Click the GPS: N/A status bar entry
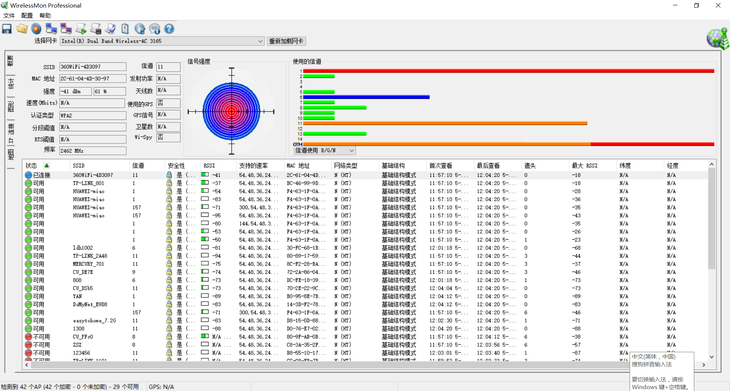730x391 pixels. [162, 387]
